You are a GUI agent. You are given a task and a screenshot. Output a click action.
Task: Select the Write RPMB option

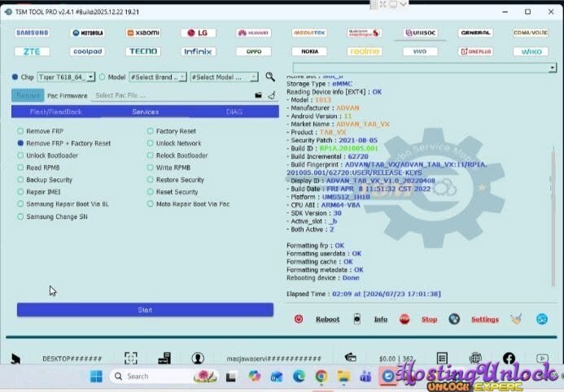[x=168, y=168]
